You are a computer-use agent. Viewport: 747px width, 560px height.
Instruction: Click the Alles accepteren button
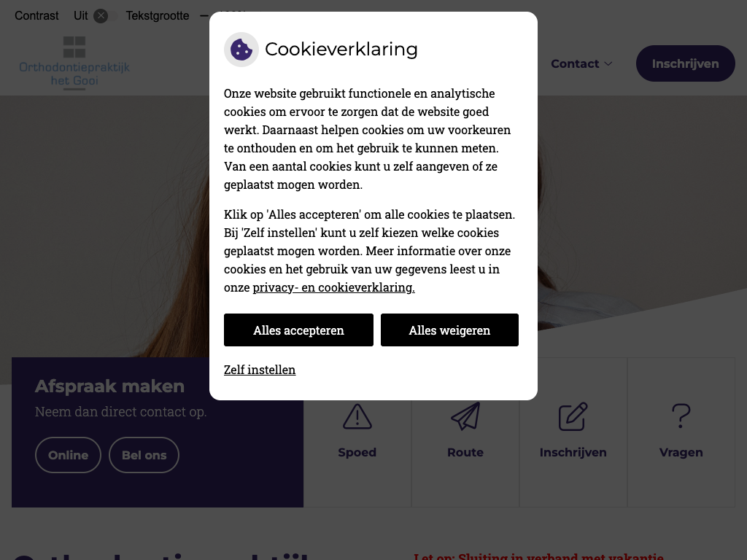coord(298,330)
